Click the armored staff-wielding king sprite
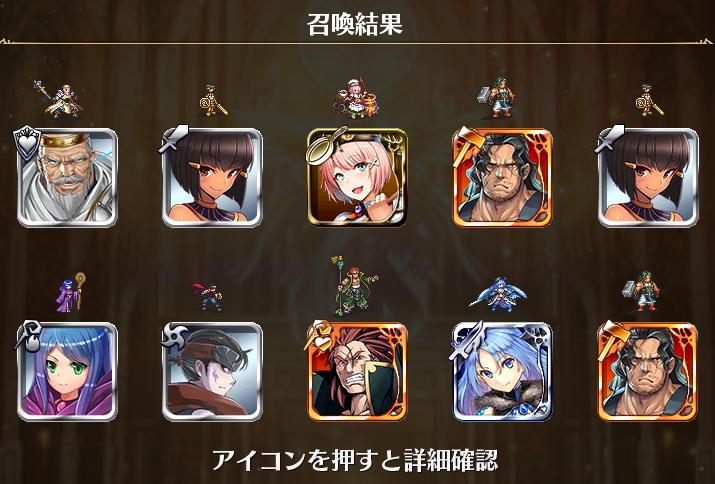This screenshot has width=715, height=484. click(x=58, y=99)
